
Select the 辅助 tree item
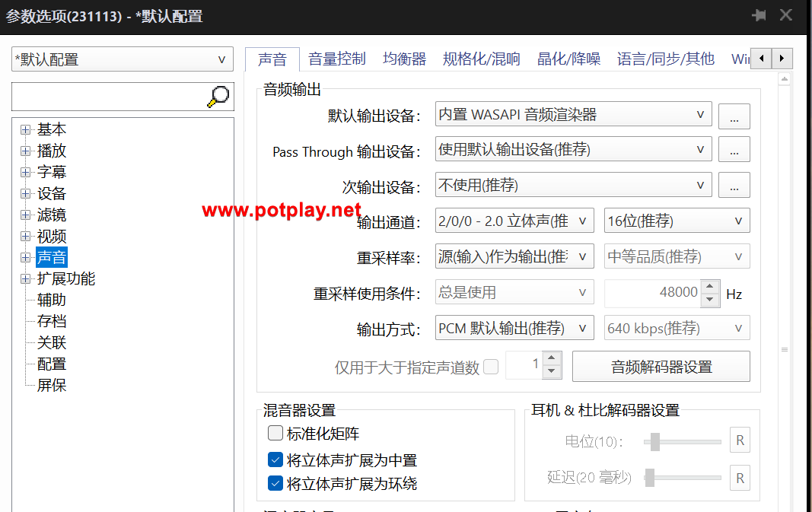[51, 301]
